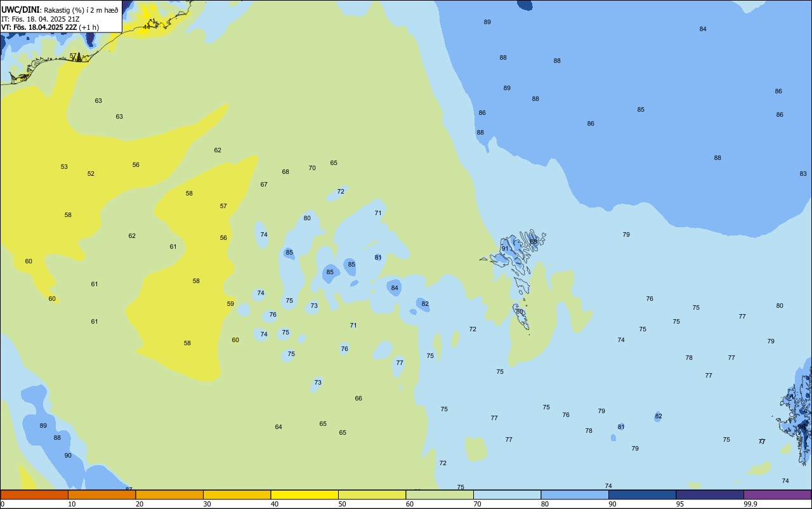Click the humidity value 91 on the Faroe Islands
This screenshot has height=509, width=812.
[505, 249]
